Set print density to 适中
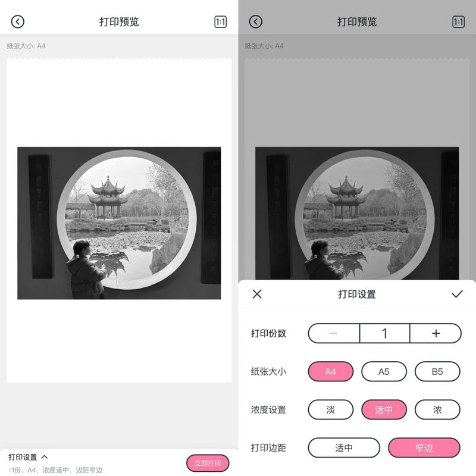 point(384,409)
